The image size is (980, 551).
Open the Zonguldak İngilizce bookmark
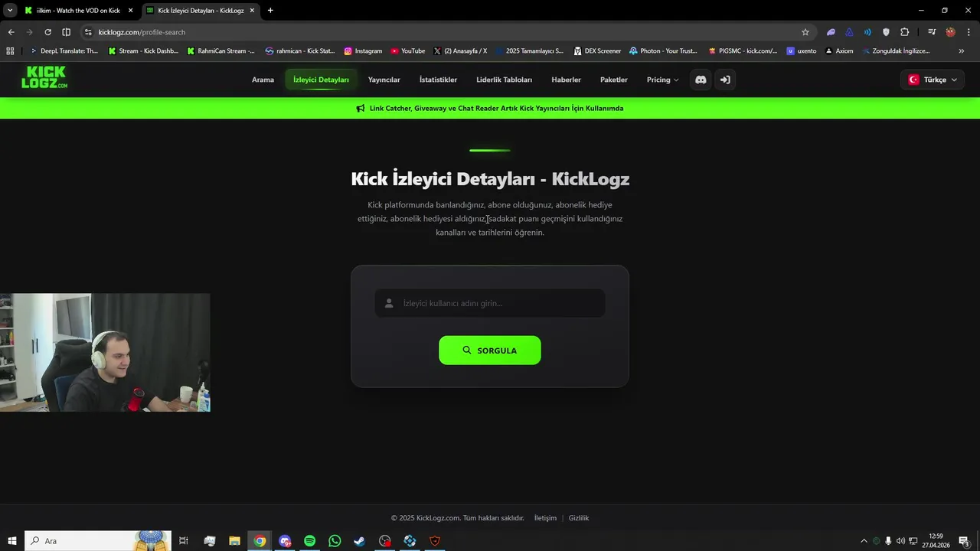click(896, 51)
